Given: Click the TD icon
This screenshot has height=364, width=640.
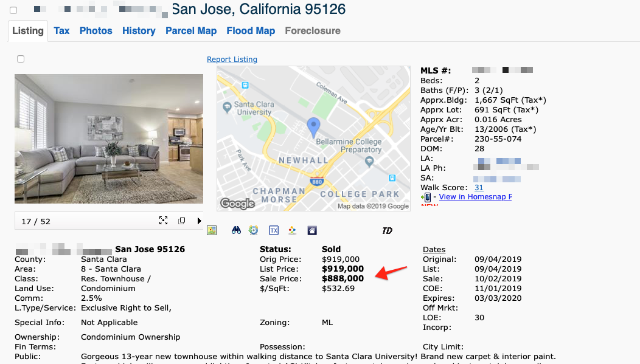Looking at the screenshot, I should [x=387, y=231].
